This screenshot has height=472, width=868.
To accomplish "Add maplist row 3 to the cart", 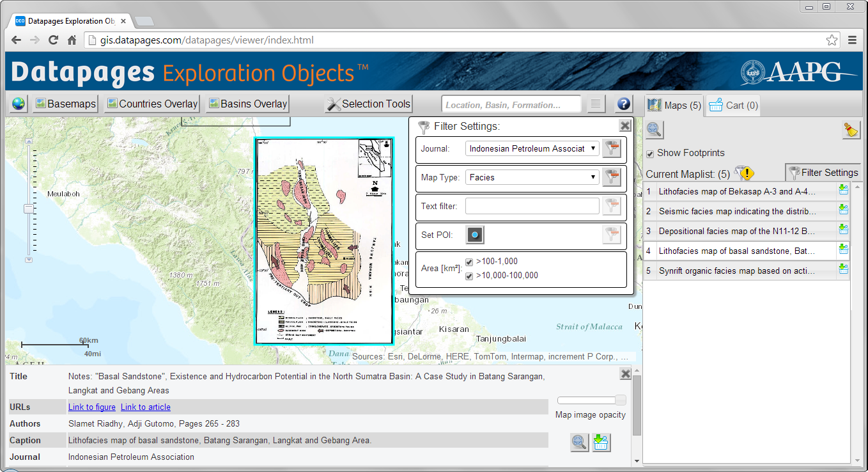I will click(x=843, y=230).
